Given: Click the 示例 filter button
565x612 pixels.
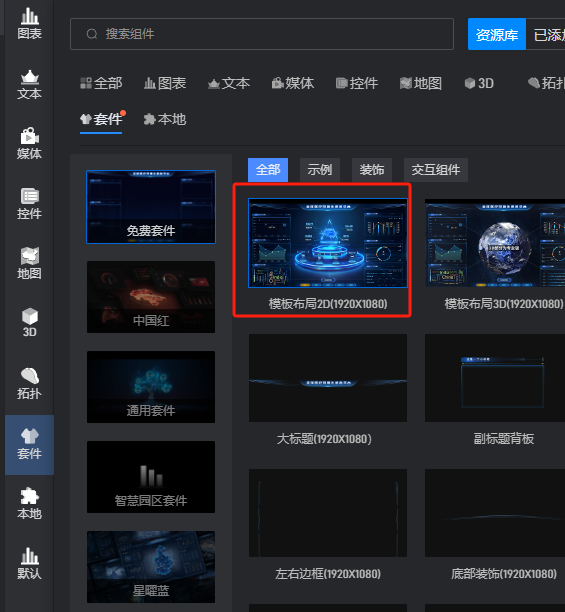Looking at the screenshot, I should [320, 170].
